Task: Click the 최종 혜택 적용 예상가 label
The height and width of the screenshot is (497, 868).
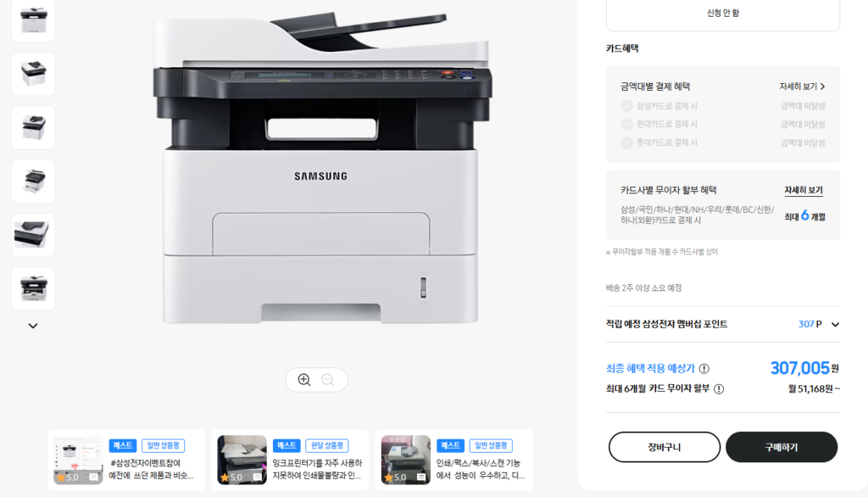Action: [x=650, y=368]
